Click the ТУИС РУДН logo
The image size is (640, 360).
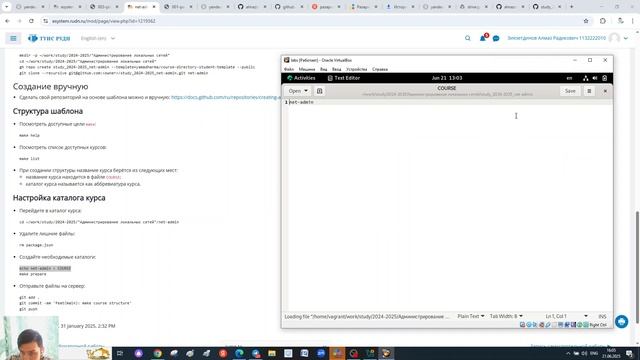click(49, 38)
